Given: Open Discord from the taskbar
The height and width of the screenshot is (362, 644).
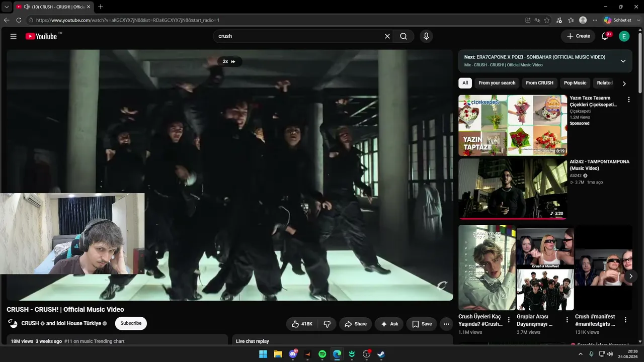Looking at the screenshot, I should (293, 354).
